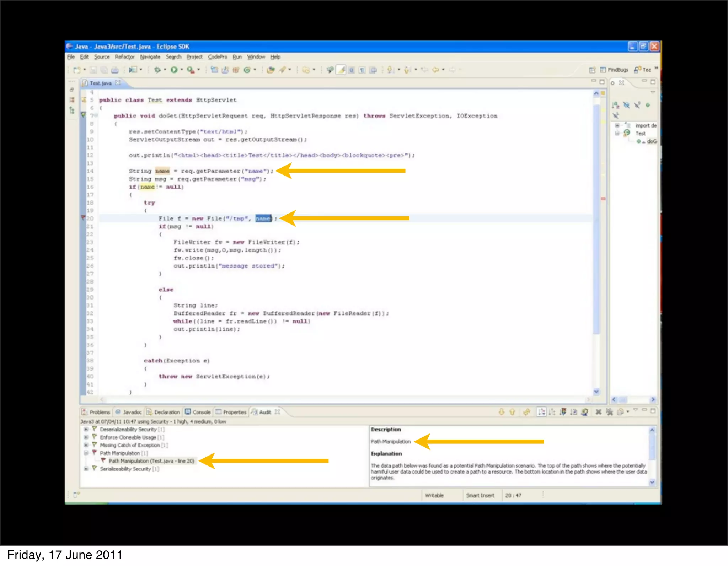Open the Run button dropdown arrow
Screen dimensions: 728x566
(x=182, y=70)
